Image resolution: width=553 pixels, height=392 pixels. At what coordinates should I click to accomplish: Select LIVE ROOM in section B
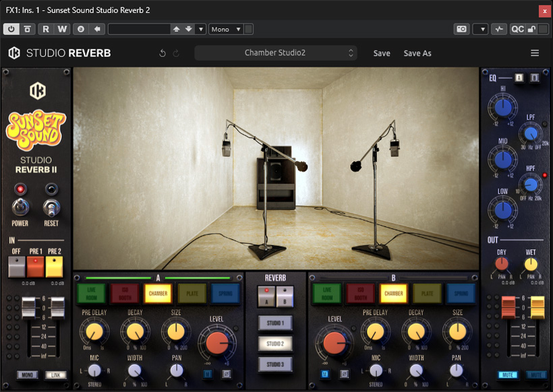point(327,294)
